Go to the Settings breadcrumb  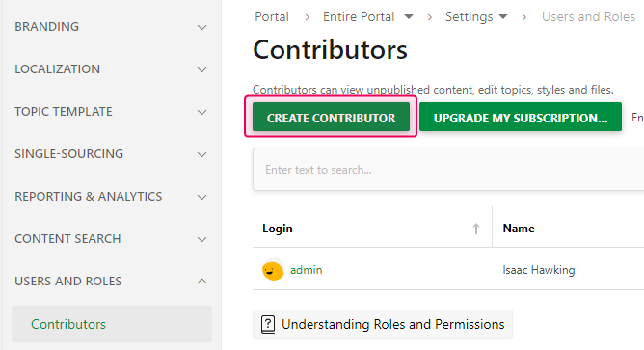click(469, 16)
